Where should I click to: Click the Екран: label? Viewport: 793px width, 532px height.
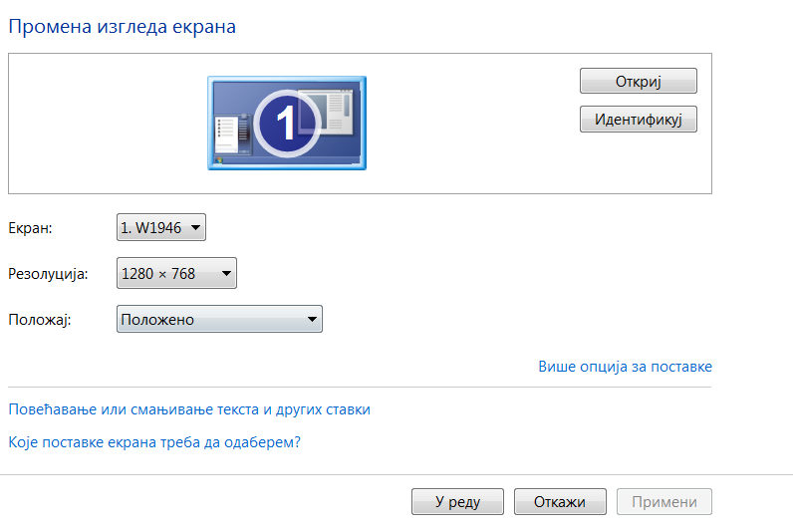point(30,228)
